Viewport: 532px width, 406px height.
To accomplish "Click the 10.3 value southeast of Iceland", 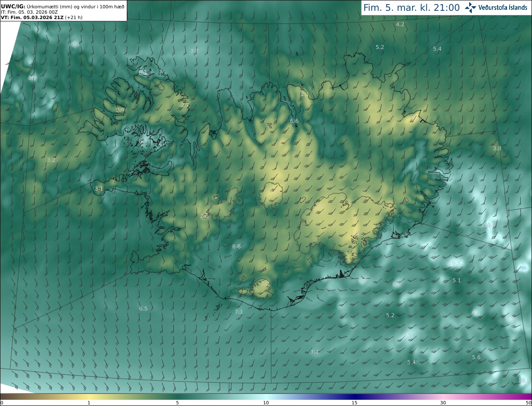I will (455, 263).
